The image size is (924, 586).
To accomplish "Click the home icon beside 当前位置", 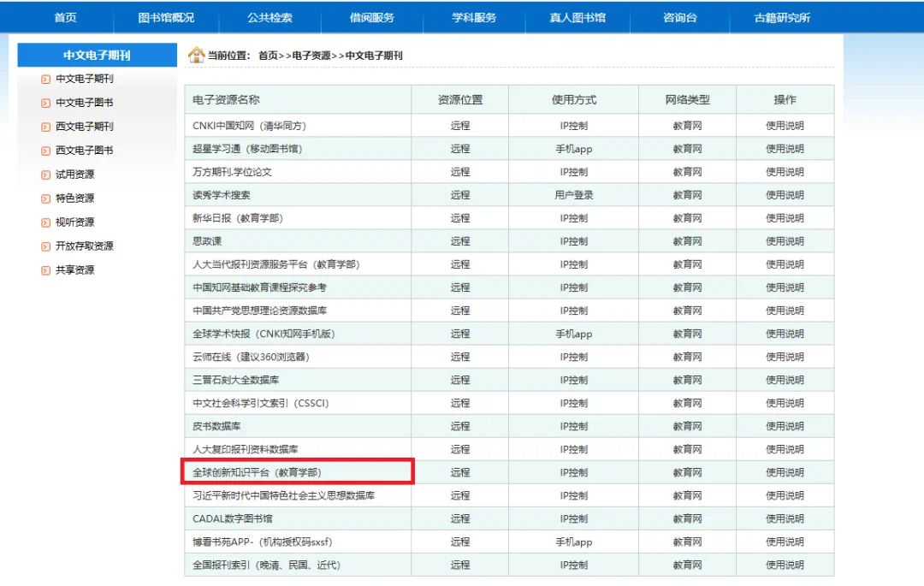I will [x=196, y=56].
